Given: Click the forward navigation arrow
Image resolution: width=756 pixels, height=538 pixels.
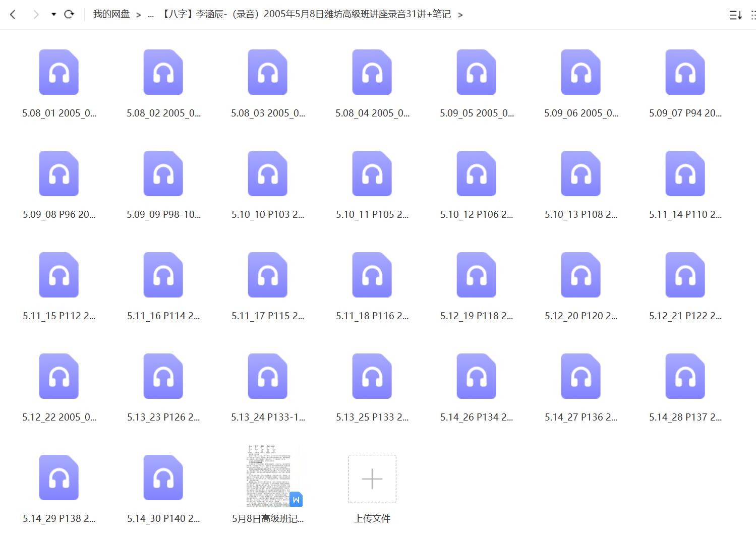Looking at the screenshot, I should [35, 15].
